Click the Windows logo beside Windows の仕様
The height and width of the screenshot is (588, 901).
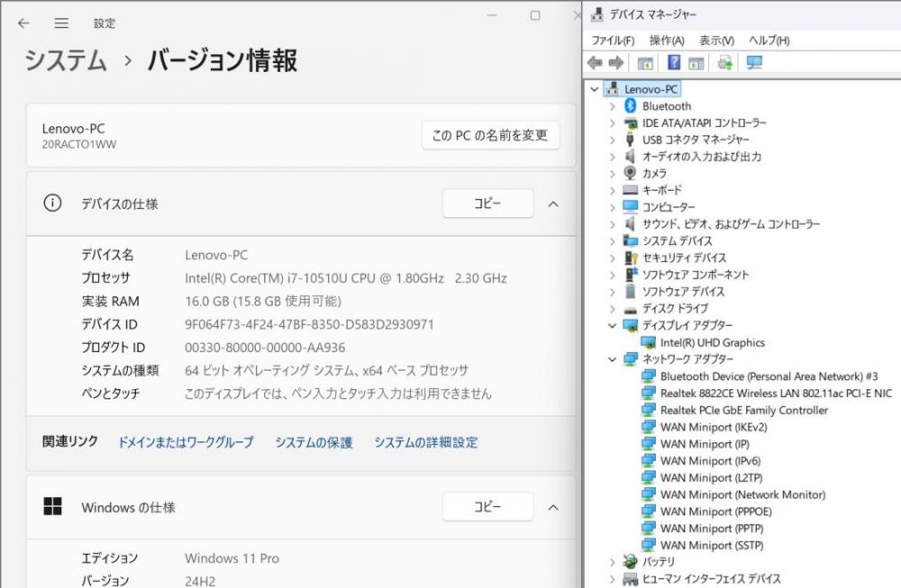coord(52,506)
